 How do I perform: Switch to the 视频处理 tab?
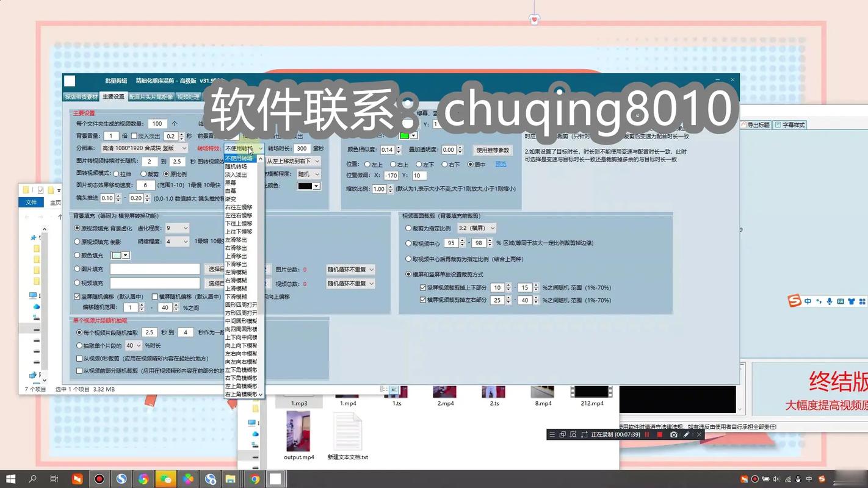pyautogui.click(x=188, y=96)
